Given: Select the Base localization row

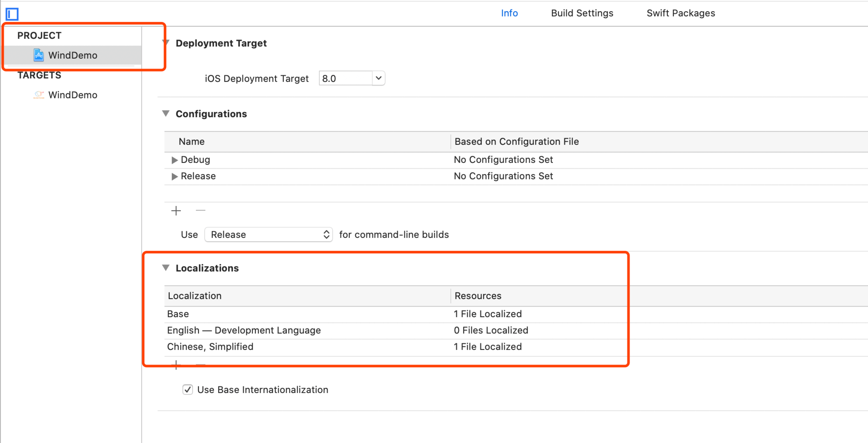Looking at the screenshot, I should point(178,314).
